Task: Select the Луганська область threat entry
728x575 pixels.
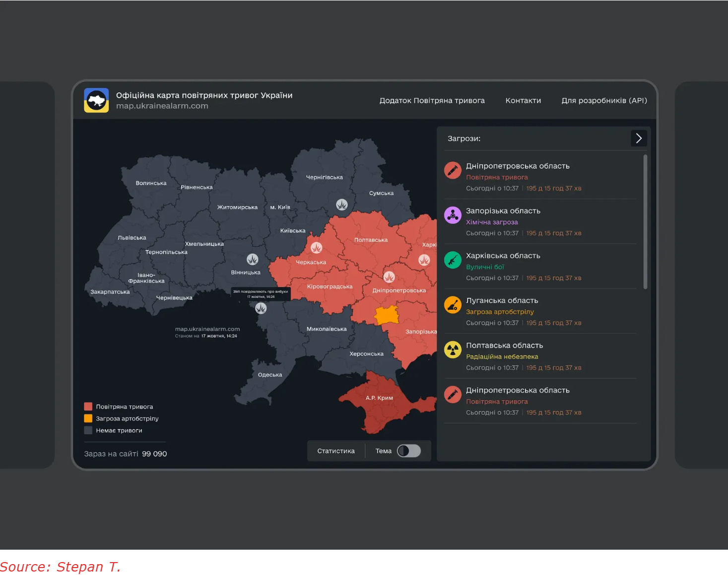Action: click(x=540, y=311)
